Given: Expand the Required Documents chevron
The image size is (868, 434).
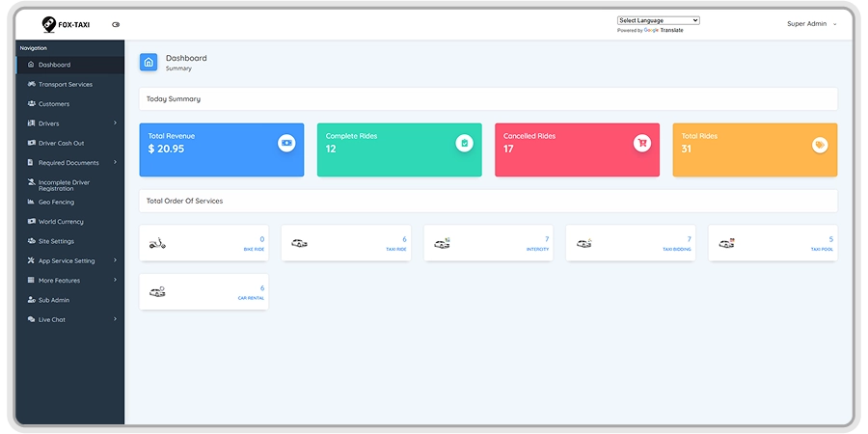Looking at the screenshot, I should [x=115, y=162].
